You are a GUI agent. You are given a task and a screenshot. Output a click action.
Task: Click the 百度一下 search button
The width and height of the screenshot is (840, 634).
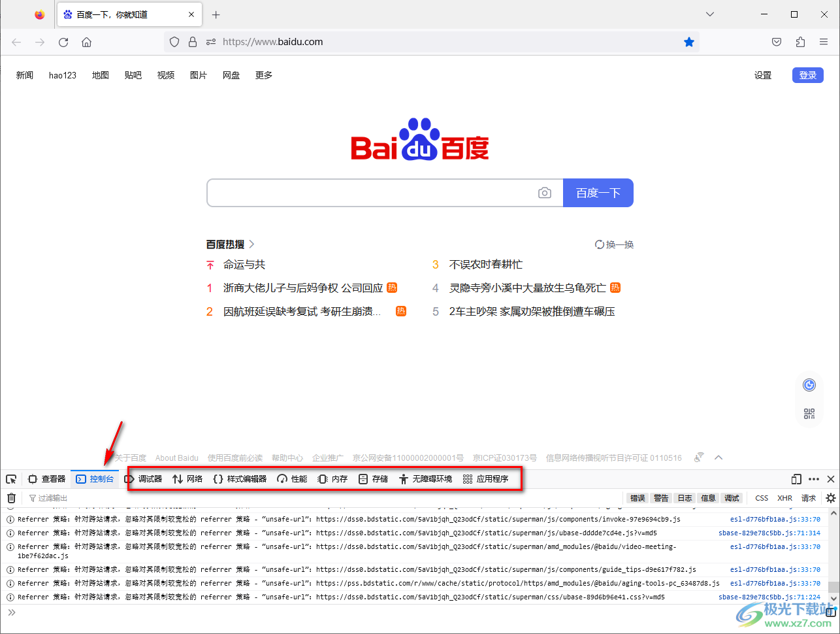[x=598, y=193]
